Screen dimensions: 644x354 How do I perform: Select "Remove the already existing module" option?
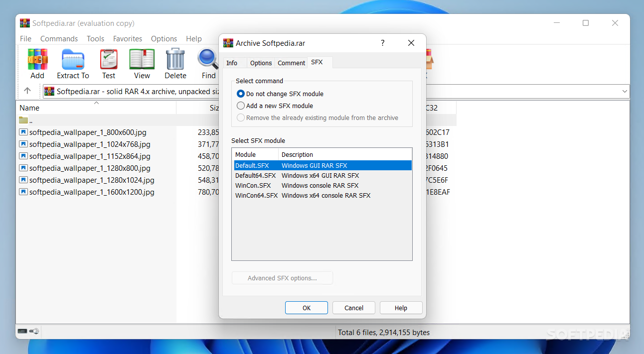coord(318,118)
